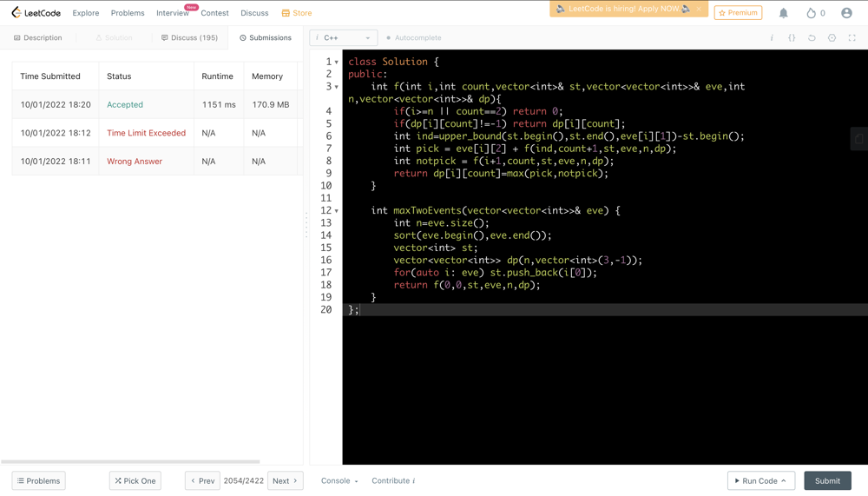Open the user profile avatar menu

(846, 13)
